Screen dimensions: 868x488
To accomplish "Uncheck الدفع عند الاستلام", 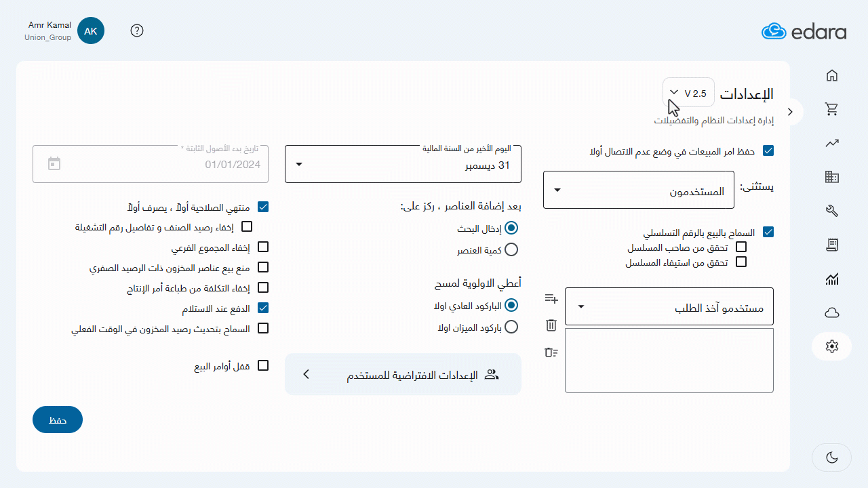I will [x=263, y=308].
